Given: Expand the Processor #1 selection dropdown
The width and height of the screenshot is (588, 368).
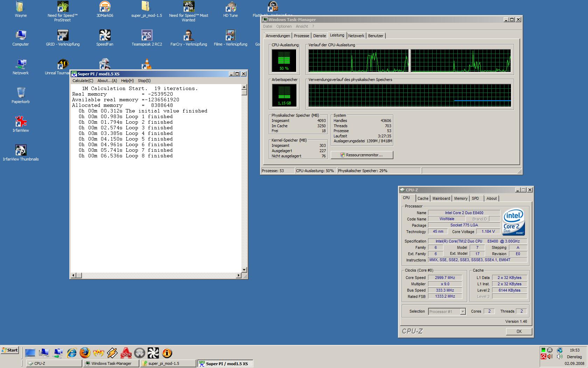Looking at the screenshot, I should click(463, 312).
